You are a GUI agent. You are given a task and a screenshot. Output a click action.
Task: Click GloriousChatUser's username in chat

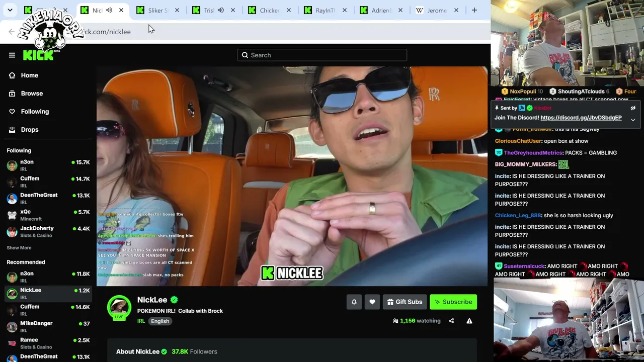[518, 141]
